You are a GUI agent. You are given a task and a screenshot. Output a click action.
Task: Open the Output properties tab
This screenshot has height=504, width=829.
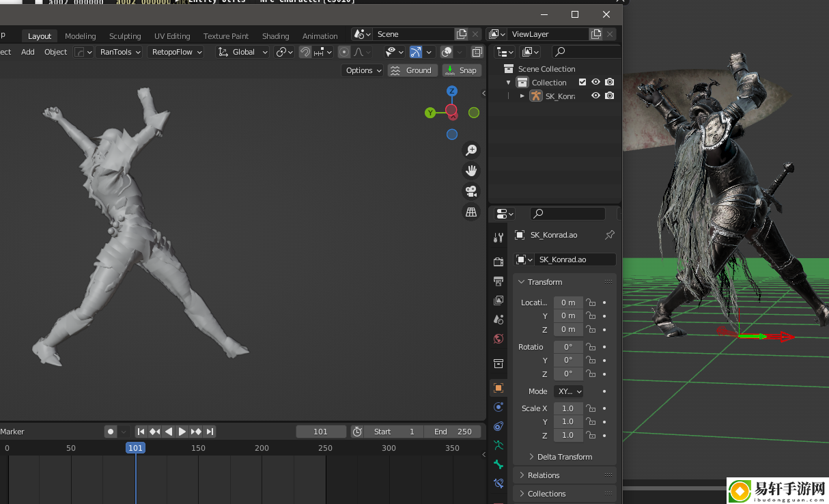(x=498, y=281)
